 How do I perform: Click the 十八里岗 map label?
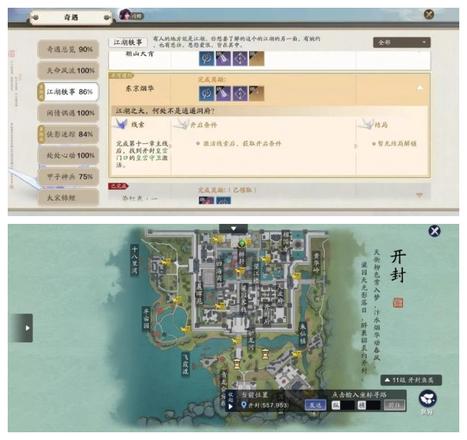point(135,260)
